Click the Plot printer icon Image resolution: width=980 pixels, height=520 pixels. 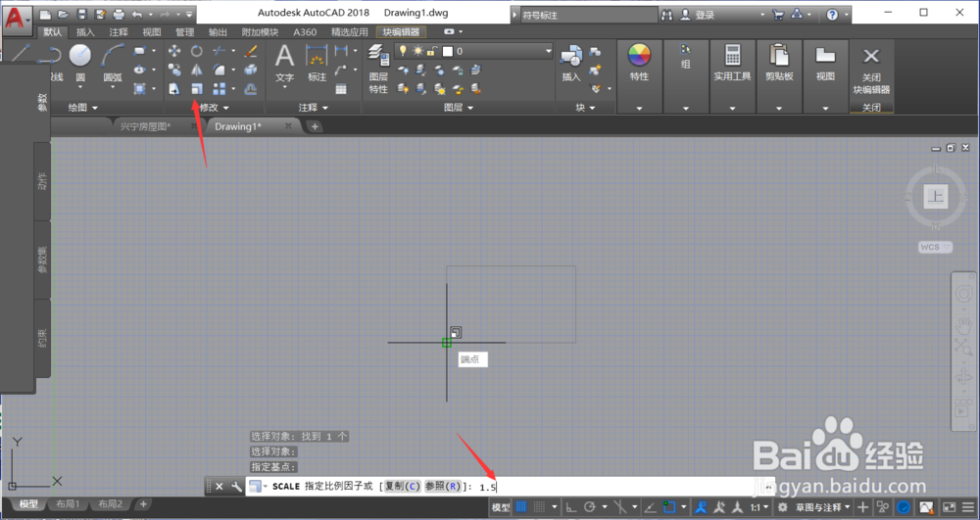119,14
